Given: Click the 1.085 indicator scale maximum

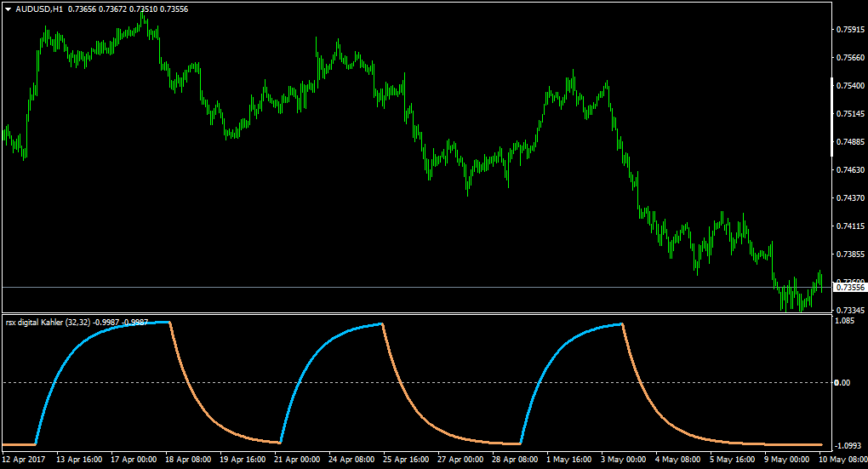Looking at the screenshot, I should pyautogui.click(x=845, y=321).
